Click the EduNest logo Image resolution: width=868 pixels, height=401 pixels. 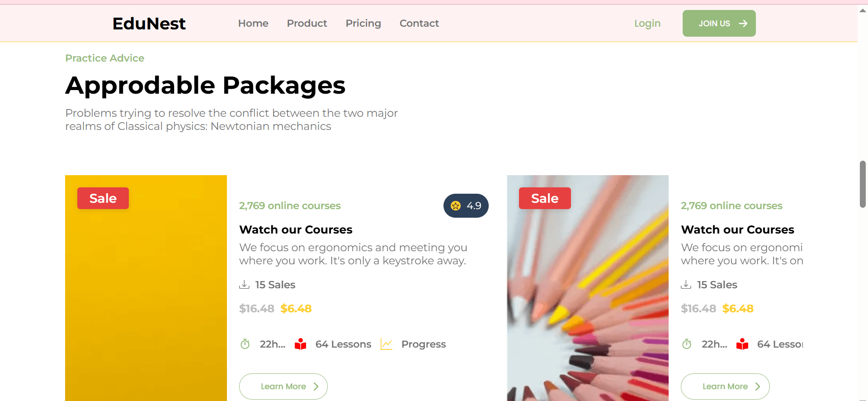(x=149, y=23)
